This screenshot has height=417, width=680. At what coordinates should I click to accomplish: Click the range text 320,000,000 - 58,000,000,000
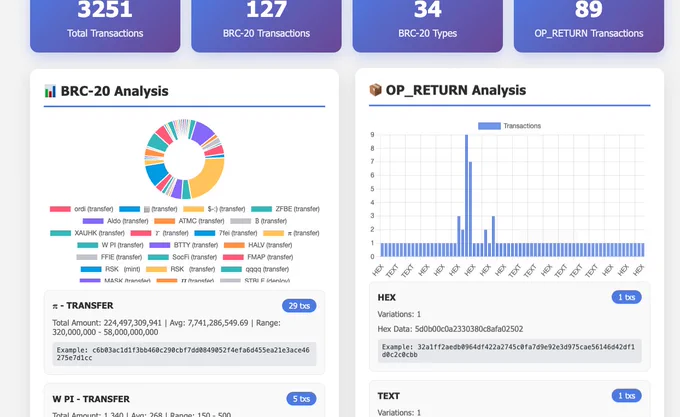pos(105,332)
